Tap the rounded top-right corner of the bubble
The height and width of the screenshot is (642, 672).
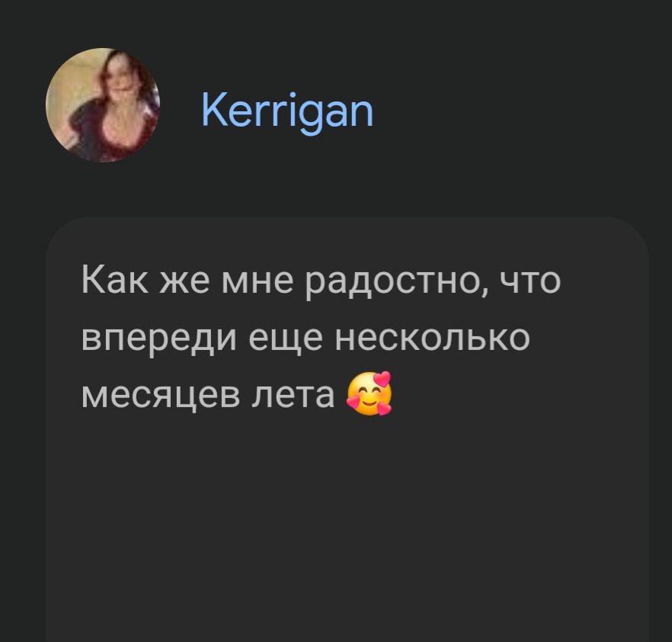point(630,235)
